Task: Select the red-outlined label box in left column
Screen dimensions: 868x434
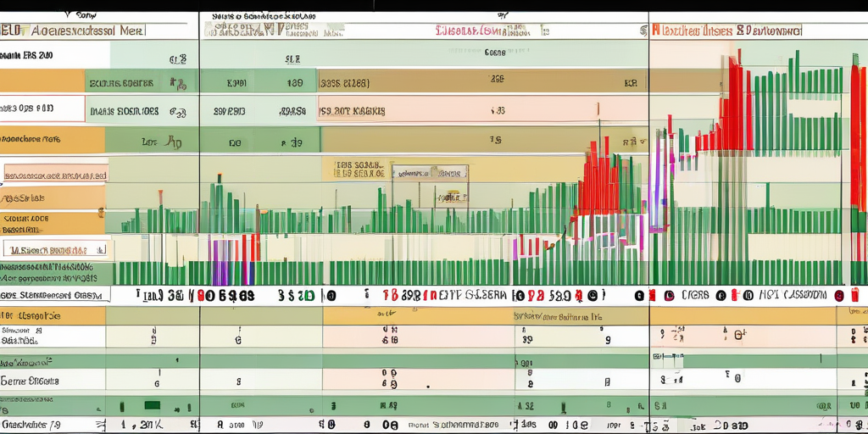Action: click(42, 108)
